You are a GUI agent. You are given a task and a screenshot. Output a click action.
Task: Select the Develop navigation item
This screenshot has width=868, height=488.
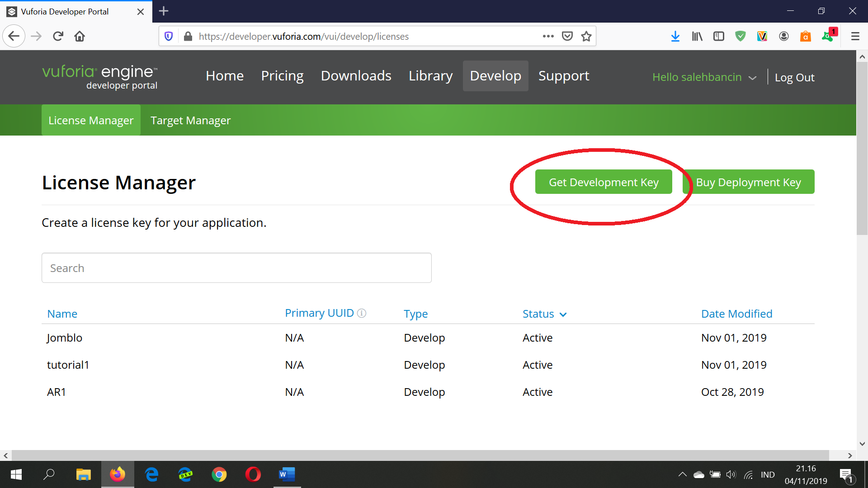[x=495, y=76]
